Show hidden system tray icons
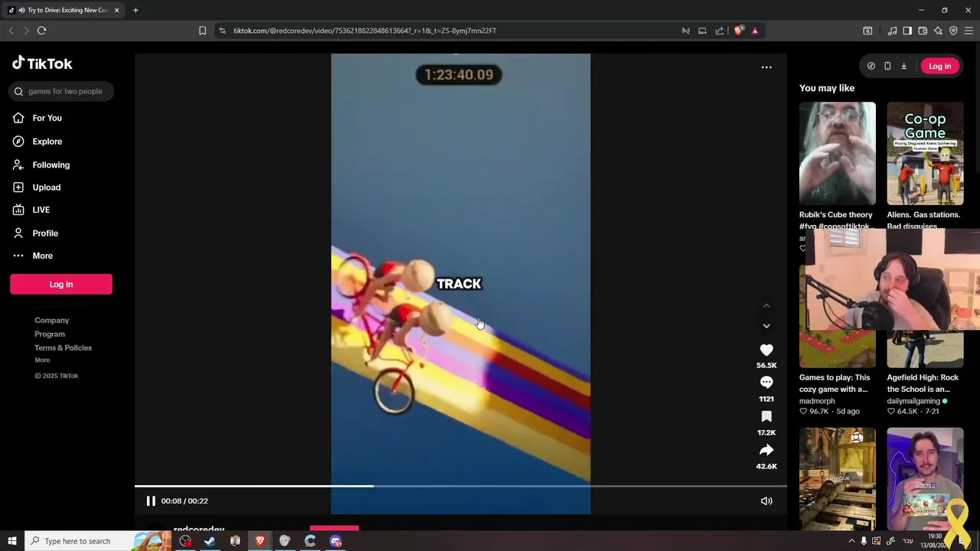 (x=851, y=541)
